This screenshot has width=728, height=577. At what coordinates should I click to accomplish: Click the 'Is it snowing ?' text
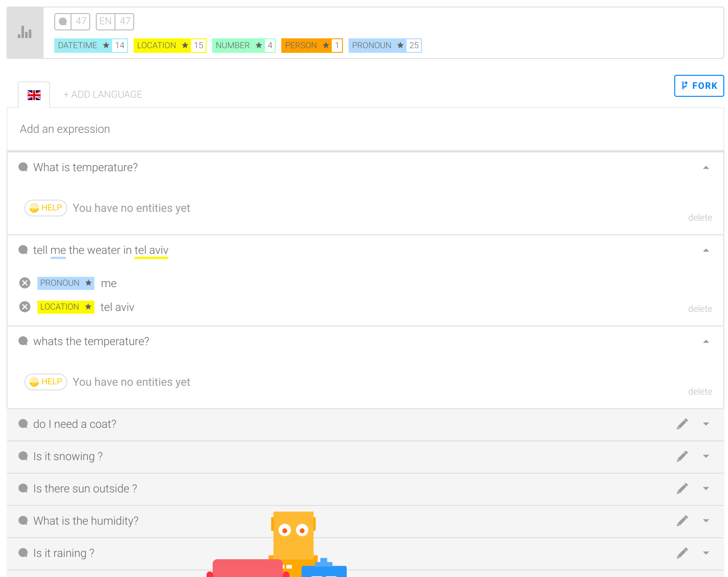pos(68,456)
